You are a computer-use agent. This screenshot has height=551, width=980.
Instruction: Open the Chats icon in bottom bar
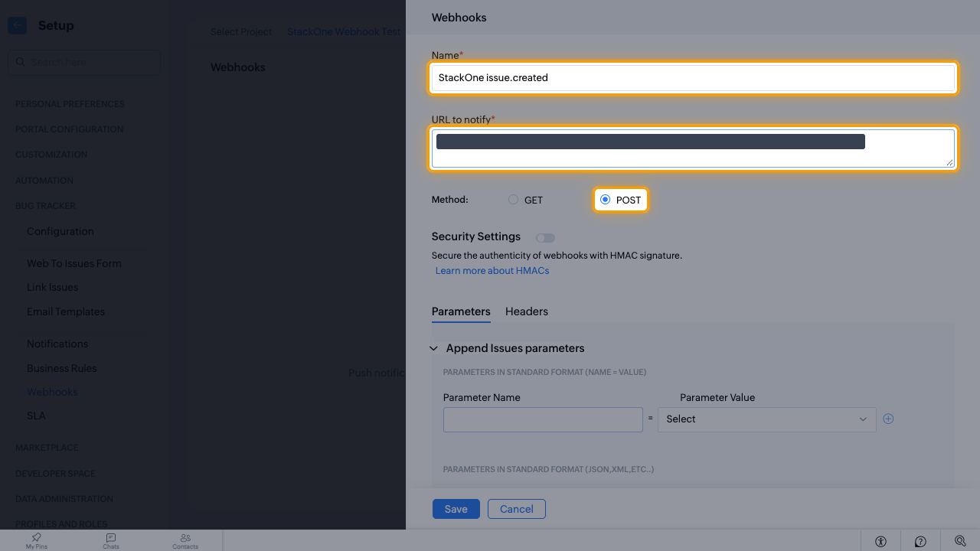pyautogui.click(x=111, y=541)
